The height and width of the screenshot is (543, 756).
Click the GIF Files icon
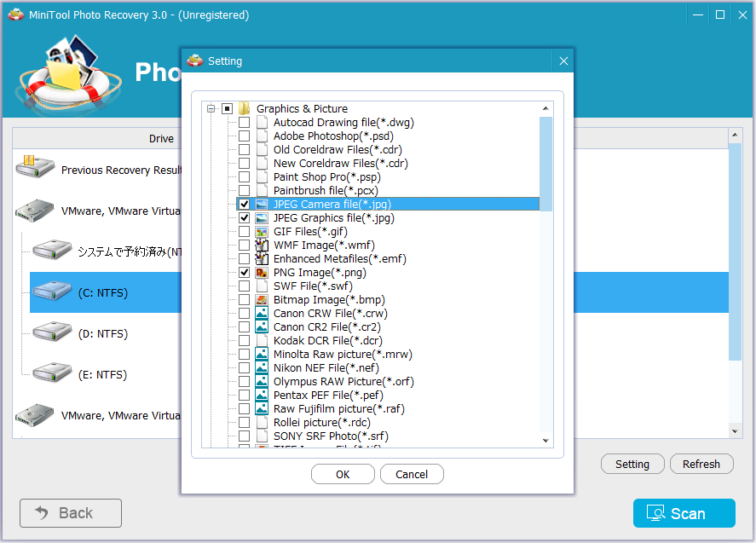click(x=262, y=232)
